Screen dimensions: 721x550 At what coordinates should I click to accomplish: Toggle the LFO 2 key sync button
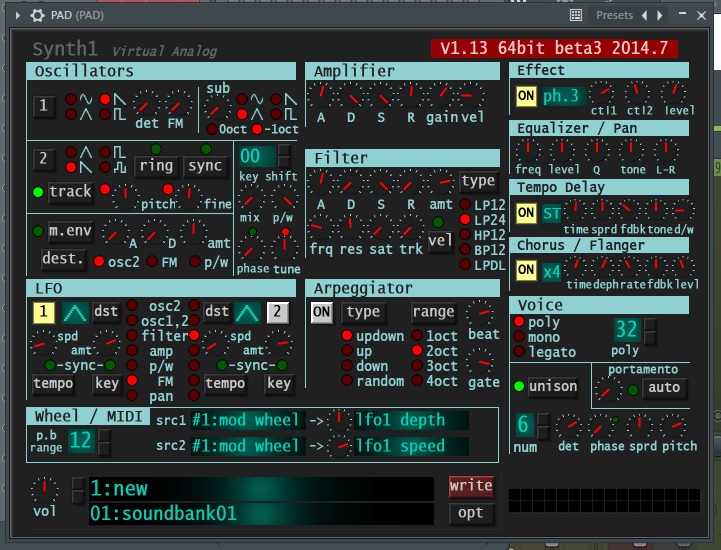[279, 384]
